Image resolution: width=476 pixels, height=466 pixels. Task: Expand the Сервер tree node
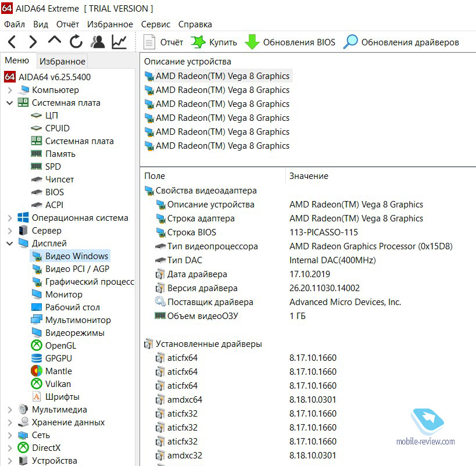[10, 231]
